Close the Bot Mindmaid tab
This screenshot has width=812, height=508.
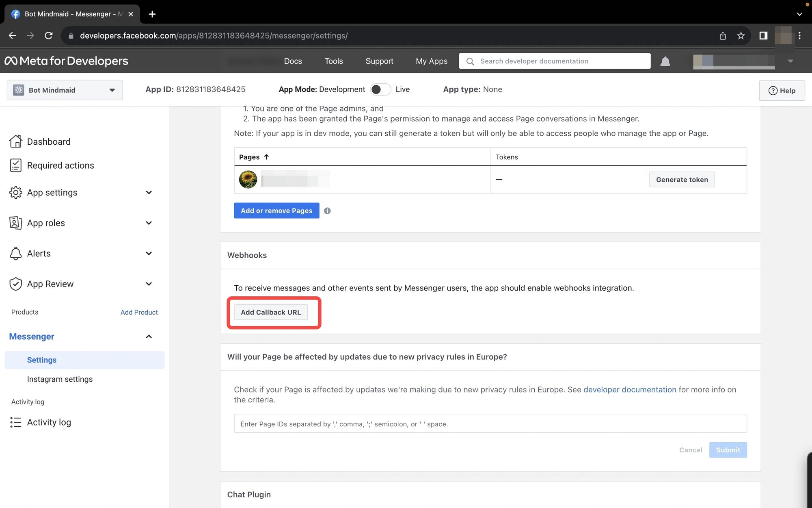[x=131, y=14]
